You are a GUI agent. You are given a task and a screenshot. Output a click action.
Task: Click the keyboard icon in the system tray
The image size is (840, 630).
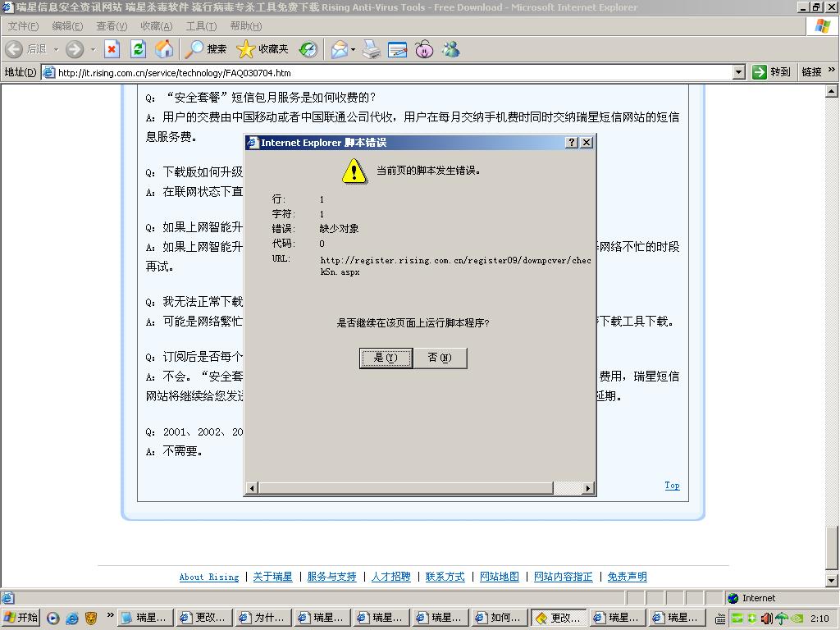pos(721,619)
